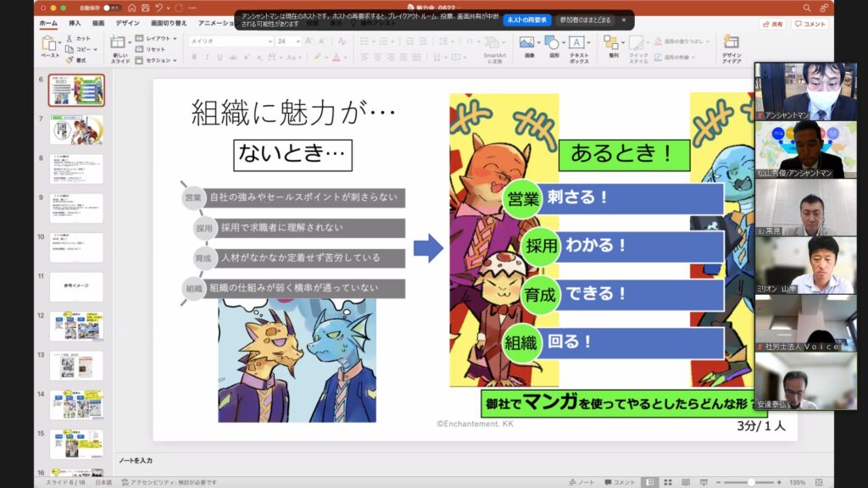Switch to the 挿入 ribbon tab
868x488 pixels.
click(x=75, y=23)
